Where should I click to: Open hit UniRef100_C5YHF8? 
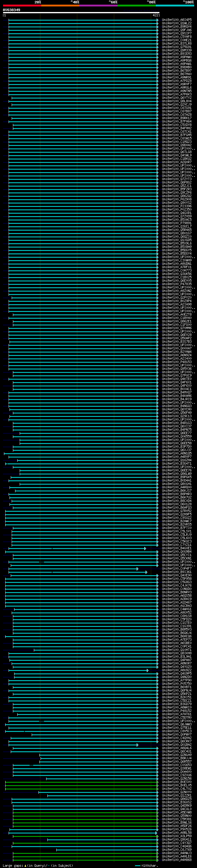pos(177,37)
